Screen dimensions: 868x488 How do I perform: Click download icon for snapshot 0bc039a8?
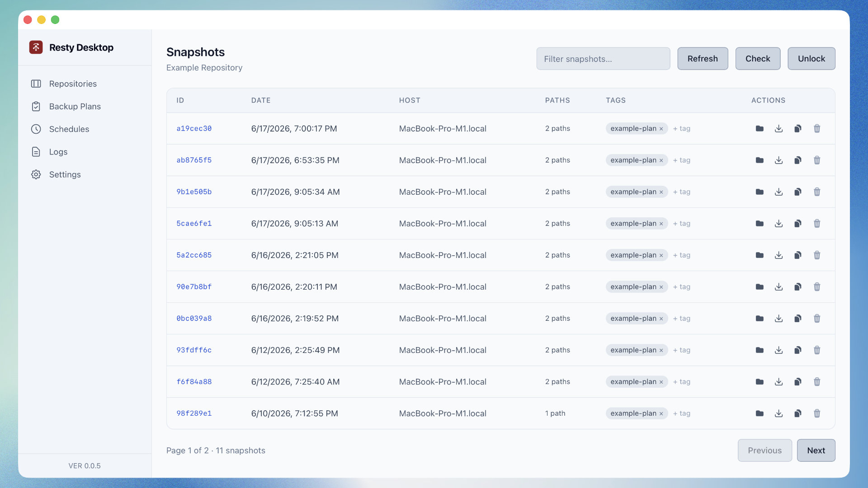click(x=778, y=318)
